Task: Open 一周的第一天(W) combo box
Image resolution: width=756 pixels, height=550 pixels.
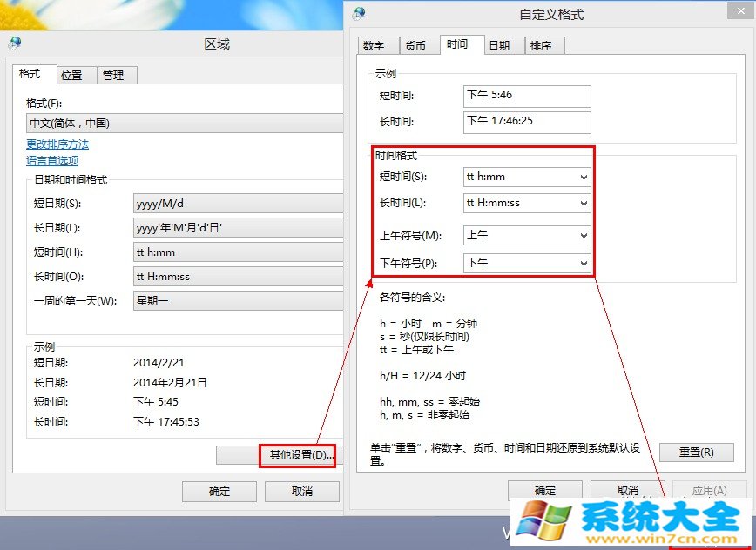Action: [238, 301]
